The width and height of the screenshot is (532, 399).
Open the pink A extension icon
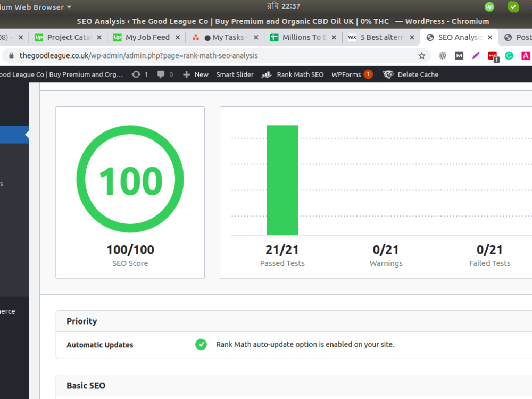click(526, 56)
